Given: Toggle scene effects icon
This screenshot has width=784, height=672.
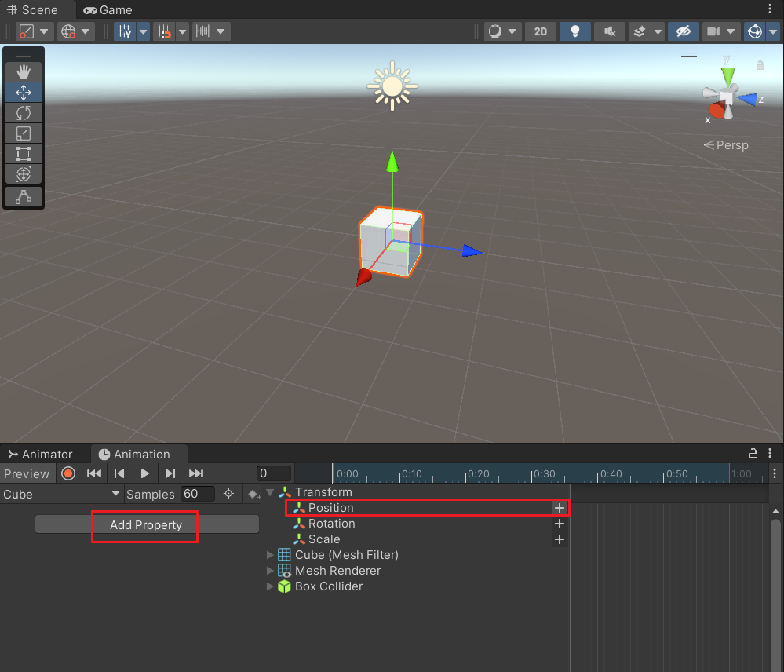Looking at the screenshot, I should click(x=640, y=31).
